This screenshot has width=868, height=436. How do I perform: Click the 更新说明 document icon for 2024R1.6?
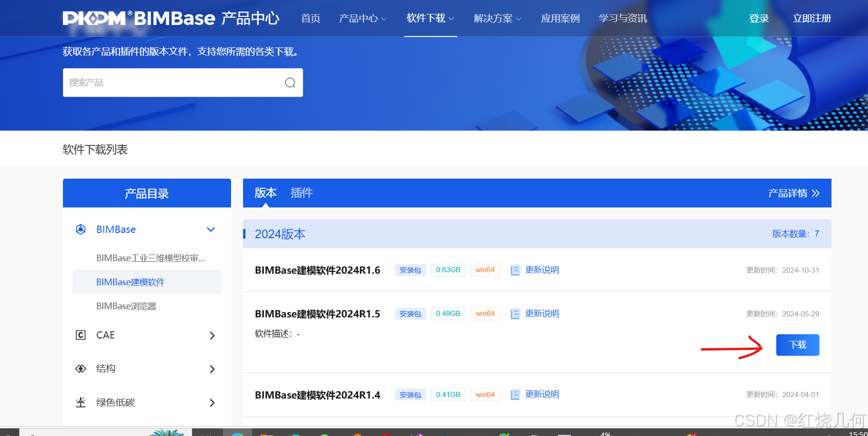click(515, 270)
